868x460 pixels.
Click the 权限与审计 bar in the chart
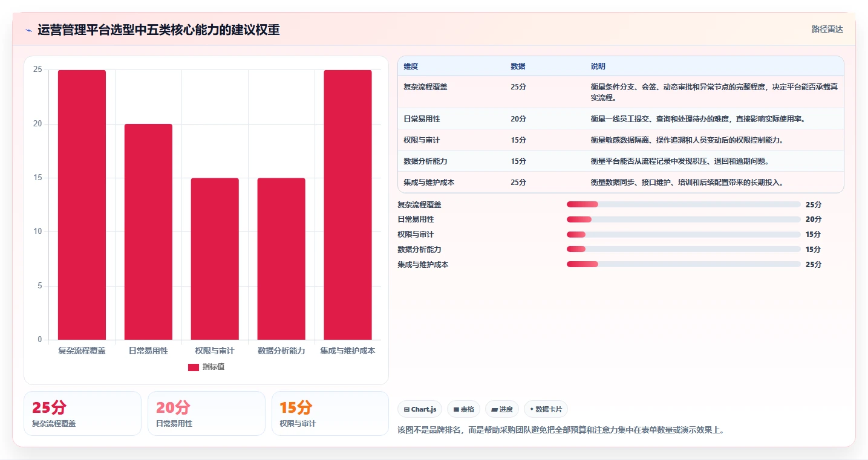pos(215,259)
